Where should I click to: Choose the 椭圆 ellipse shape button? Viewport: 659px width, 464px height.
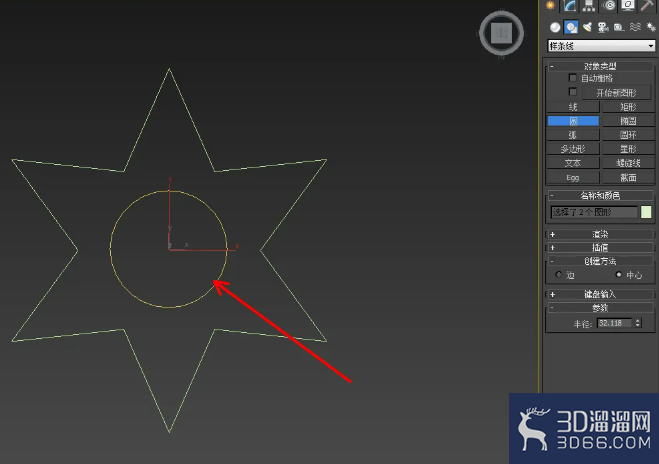[628, 121]
